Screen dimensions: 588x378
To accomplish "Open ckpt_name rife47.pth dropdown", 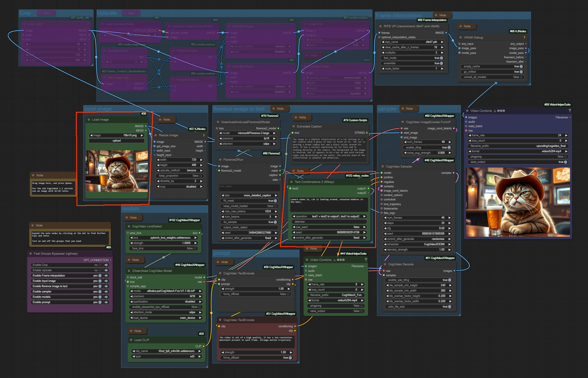I will [x=413, y=42].
